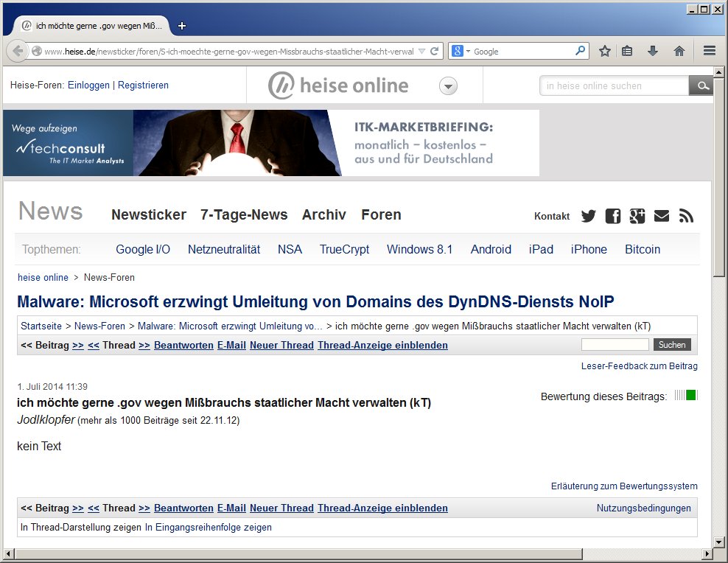Open heise Twitter icon
The width and height of the screenshot is (728, 563).
click(588, 217)
